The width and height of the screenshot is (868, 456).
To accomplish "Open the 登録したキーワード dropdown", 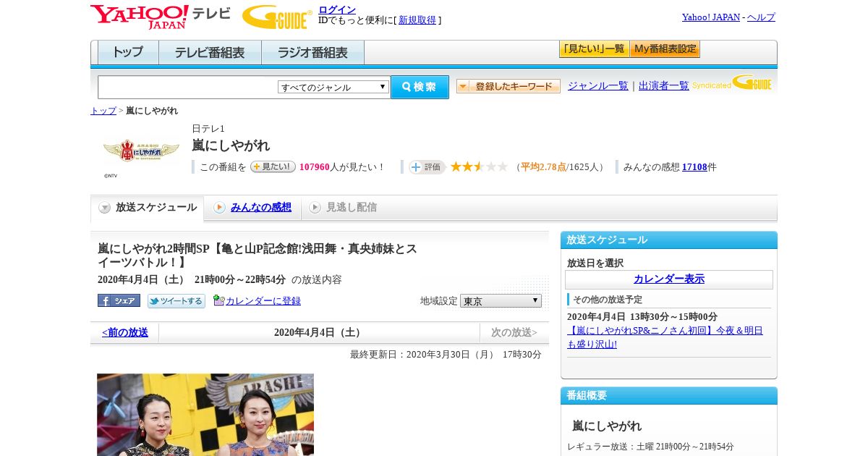I will [509, 86].
